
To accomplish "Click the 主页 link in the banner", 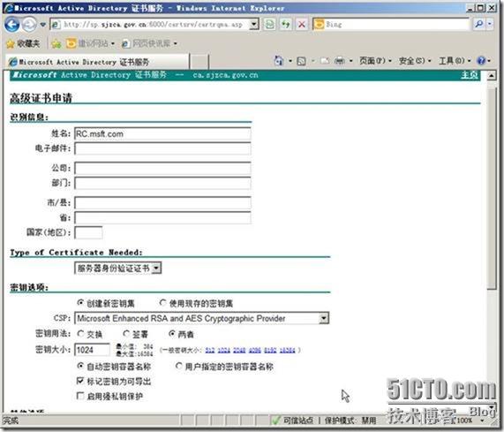I will coord(470,75).
